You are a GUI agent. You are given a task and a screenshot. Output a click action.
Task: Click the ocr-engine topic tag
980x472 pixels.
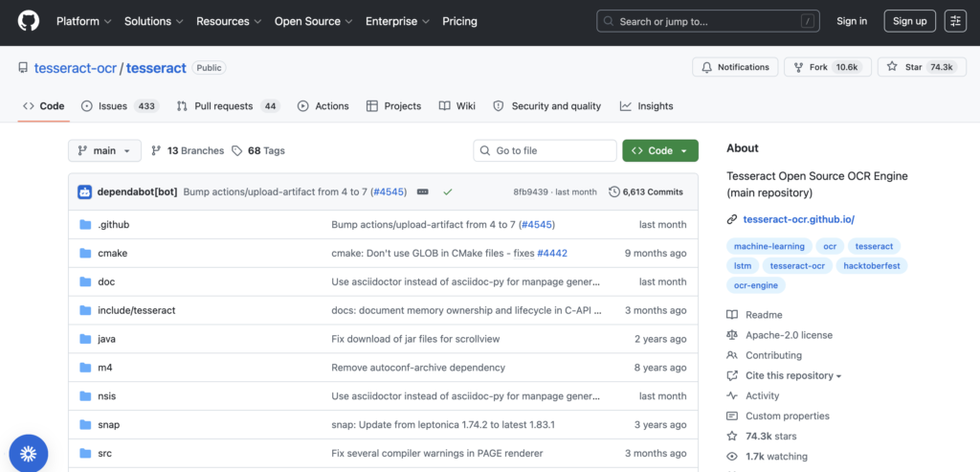click(x=756, y=285)
